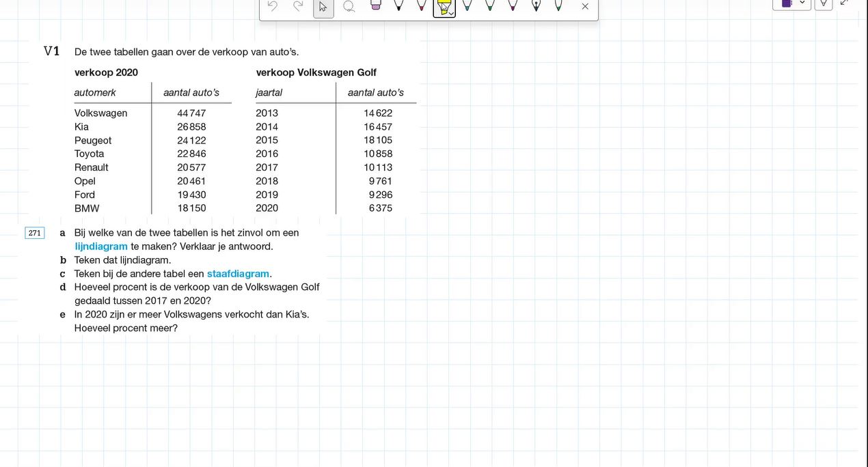Viewport: 868px width, 467px height.
Task: Pick the teal pen
Action: (467, 5)
